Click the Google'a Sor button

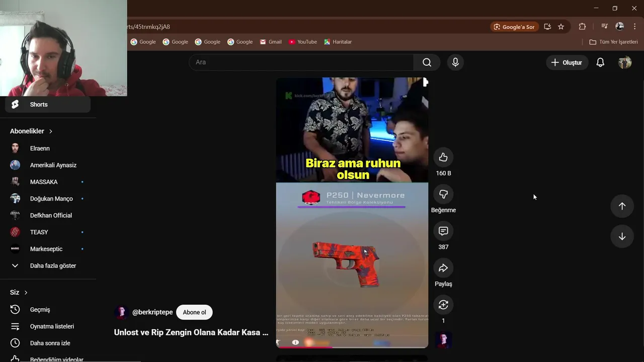(514, 27)
